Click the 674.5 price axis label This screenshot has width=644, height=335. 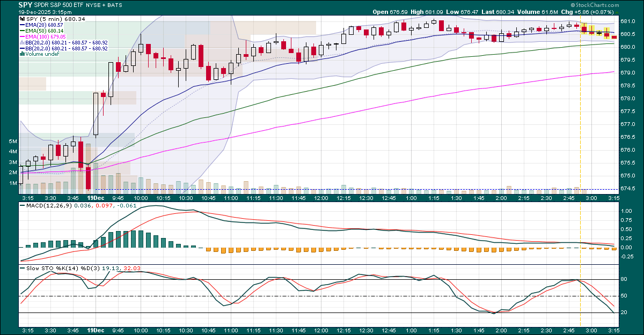click(x=628, y=189)
